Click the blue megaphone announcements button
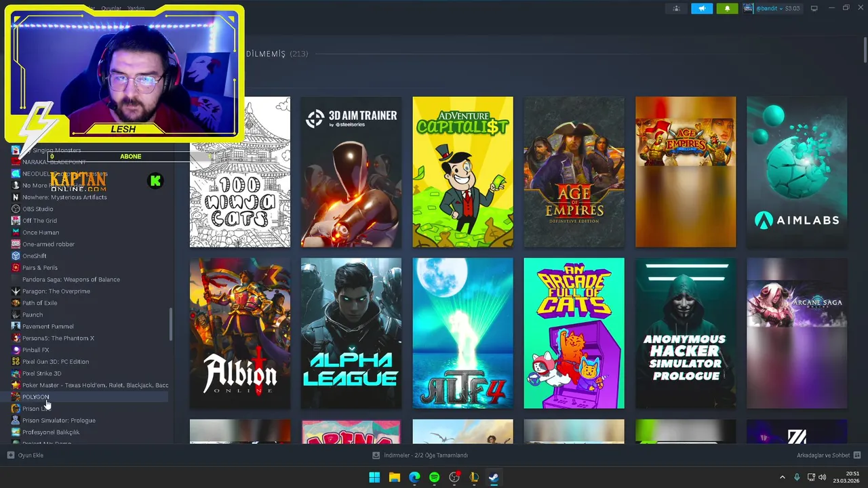868x488 pixels. (702, 8)
